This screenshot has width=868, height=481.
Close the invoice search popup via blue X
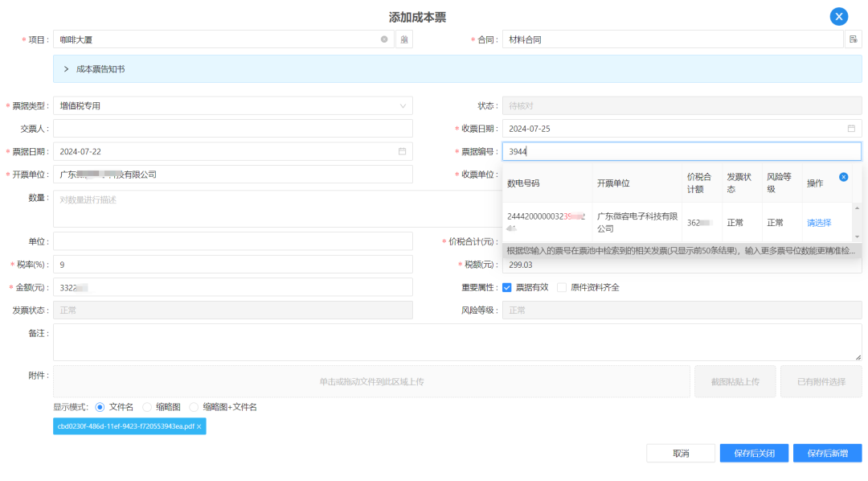(843, 177)
